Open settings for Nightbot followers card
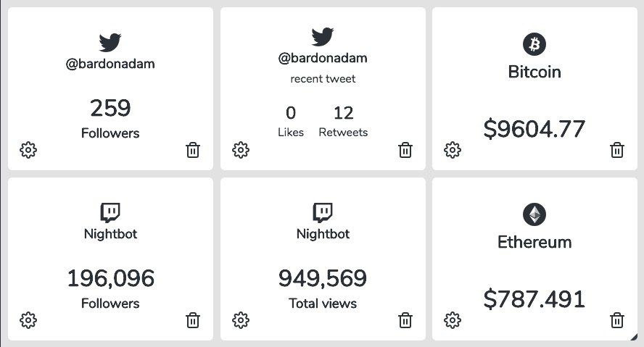This screenshot has height=347, width=644. 28,320
